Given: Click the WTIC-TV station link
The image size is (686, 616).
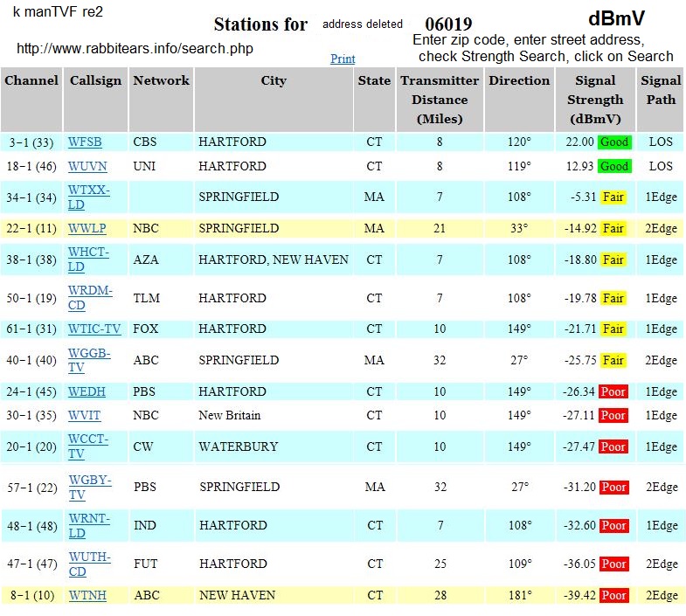Looking at the screenshot, I should pyautogui.click(x=94, y=329).
